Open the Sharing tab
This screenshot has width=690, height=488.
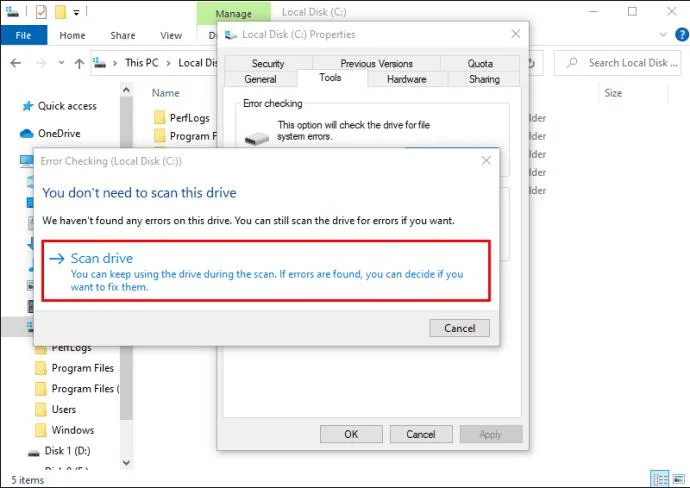[x=484, y=79]
